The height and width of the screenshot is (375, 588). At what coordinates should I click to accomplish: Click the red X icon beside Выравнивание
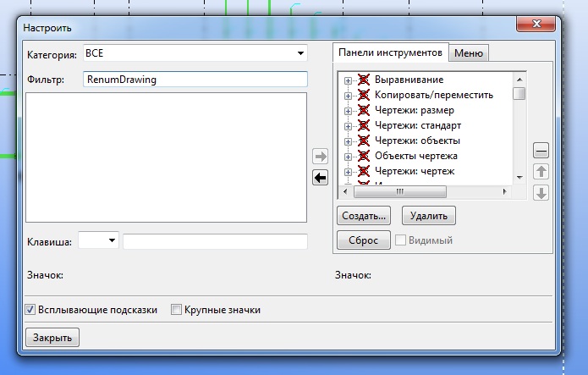coord(363,80)
